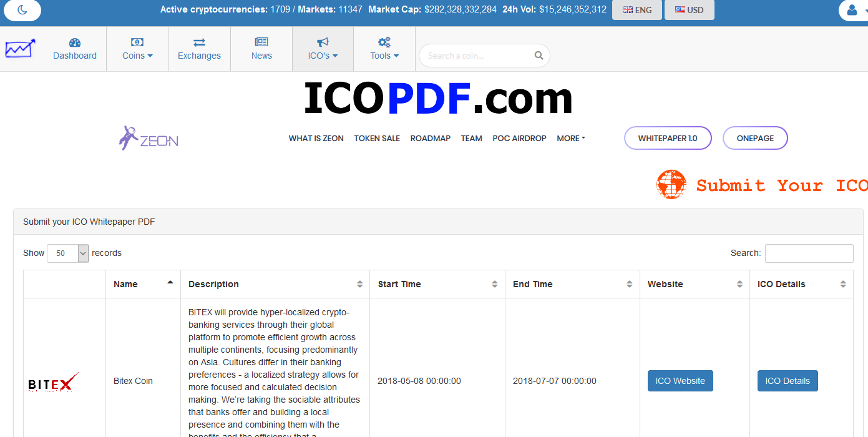Open the user account icon menu
Image resolution: width=868 pixels, height=437 pixels.
click(852, 10)
